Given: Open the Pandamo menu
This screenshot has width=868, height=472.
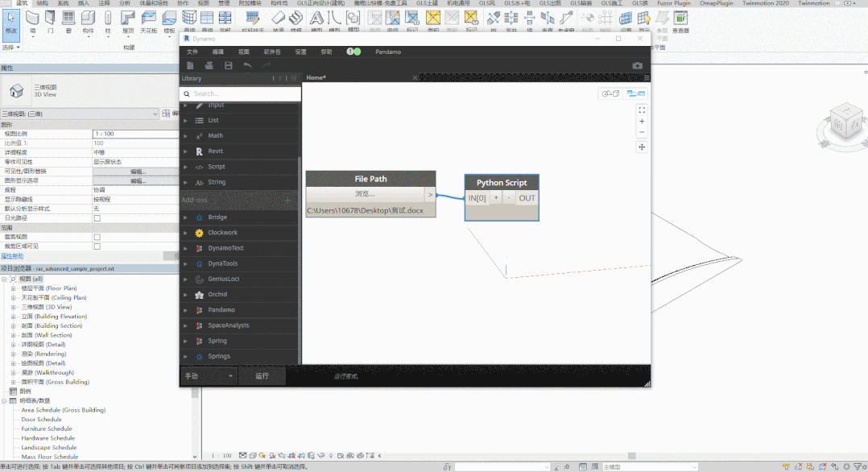Looking at the screenshot, I should pyautogui.click(x=388, y=52).
